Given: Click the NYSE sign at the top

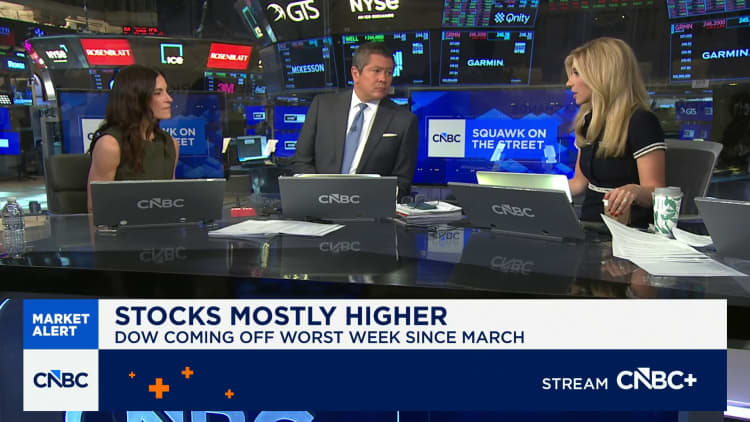Looking at the screenshot, I should click(x=374, y=6).
